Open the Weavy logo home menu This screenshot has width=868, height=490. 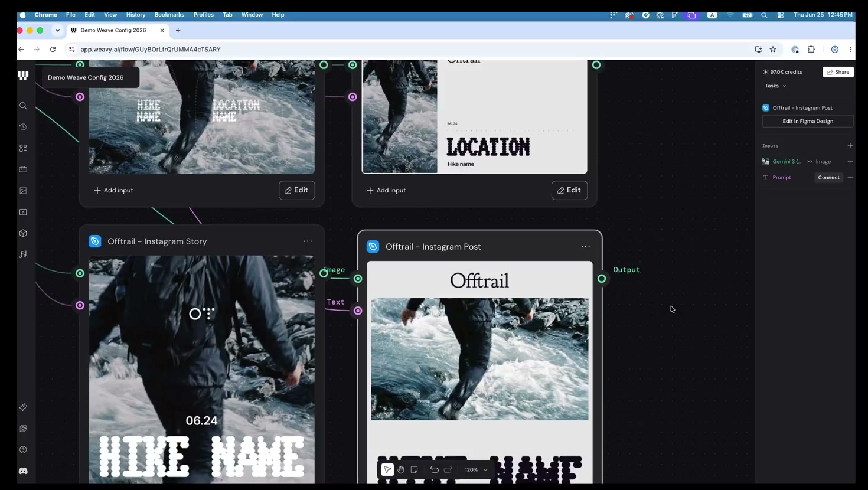23,76
